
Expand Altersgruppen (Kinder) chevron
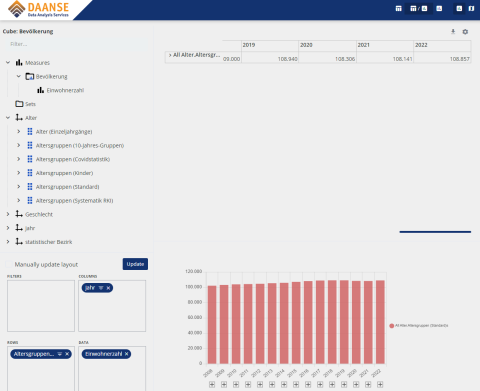(19, 173)
